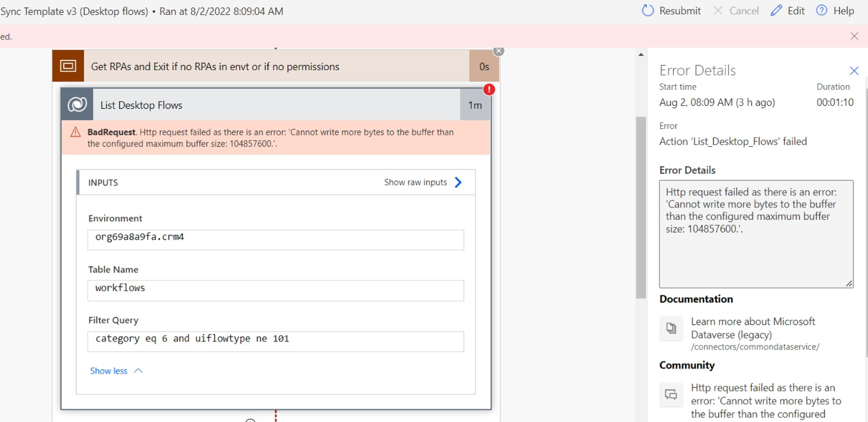Expand raw inputs with the Show raw inputs chevron
This screenshot has height=422, width=868.
click(x=457, y=182)
